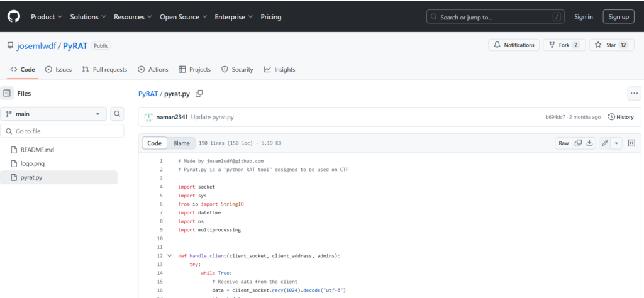Expand the edit options dropdown arrow

(x=616, y=143)
